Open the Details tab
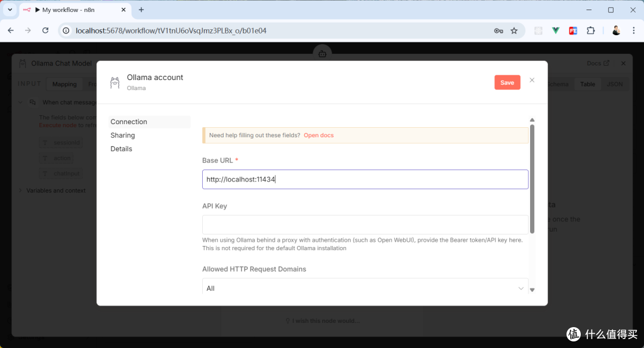The image size is (644, 348). [x=121, y=149]
